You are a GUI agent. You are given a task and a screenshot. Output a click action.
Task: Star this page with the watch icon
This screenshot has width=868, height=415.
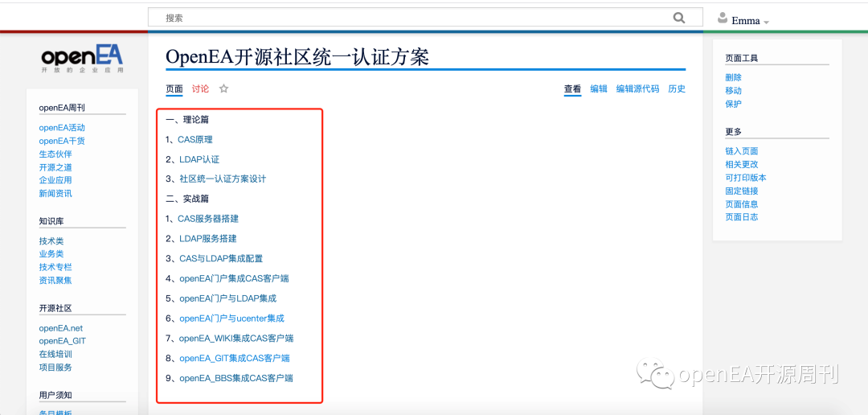tap(223, 88)
